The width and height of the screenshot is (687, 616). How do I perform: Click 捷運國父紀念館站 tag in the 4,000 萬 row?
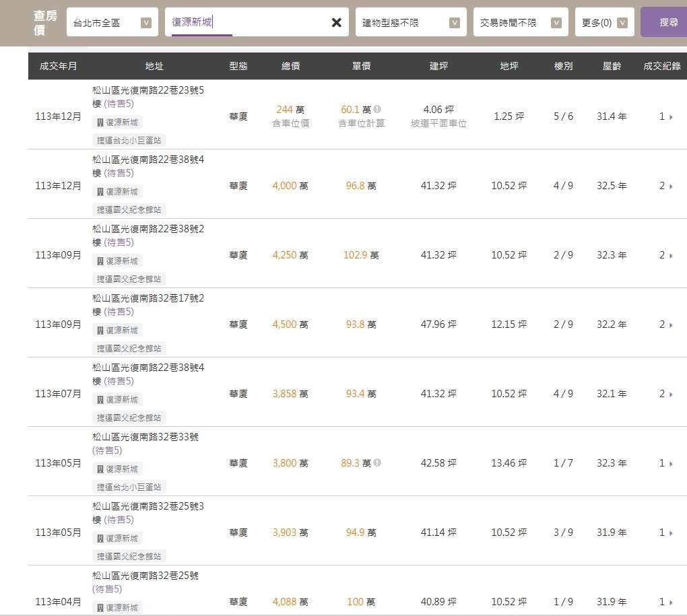coord(129,209)
